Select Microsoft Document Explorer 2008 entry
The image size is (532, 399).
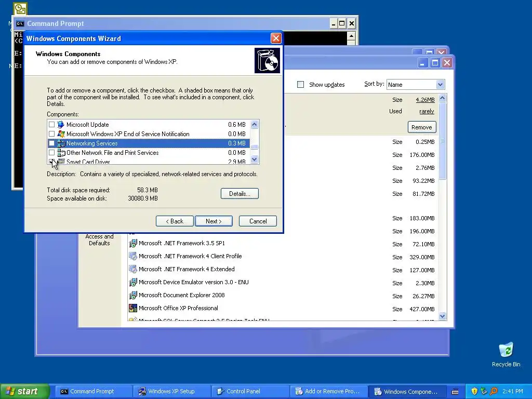click(x=181, y=295)
